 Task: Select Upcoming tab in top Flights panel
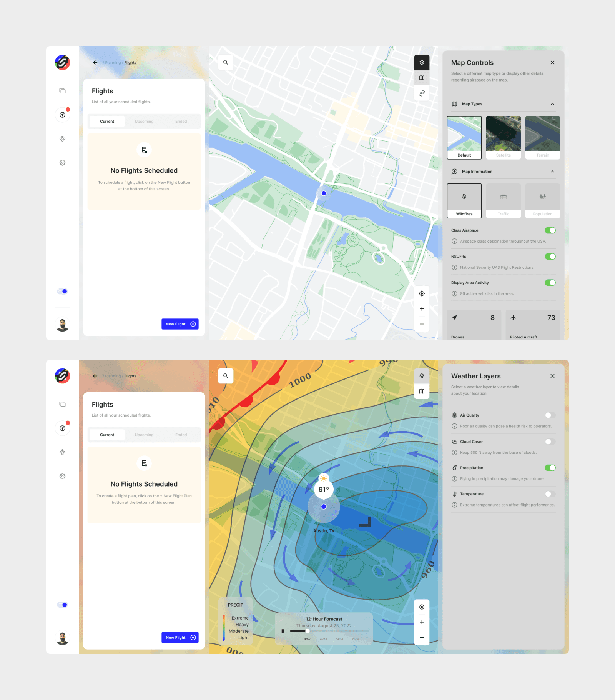144,121
